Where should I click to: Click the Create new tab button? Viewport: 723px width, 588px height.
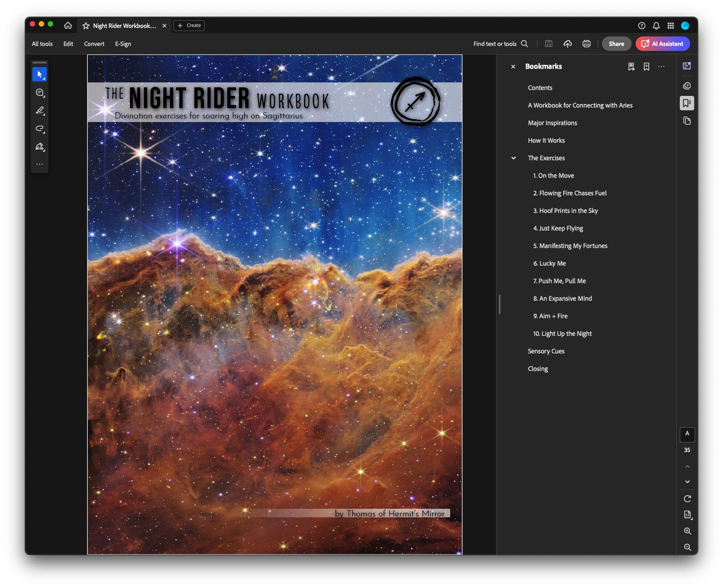pos(189,26)
